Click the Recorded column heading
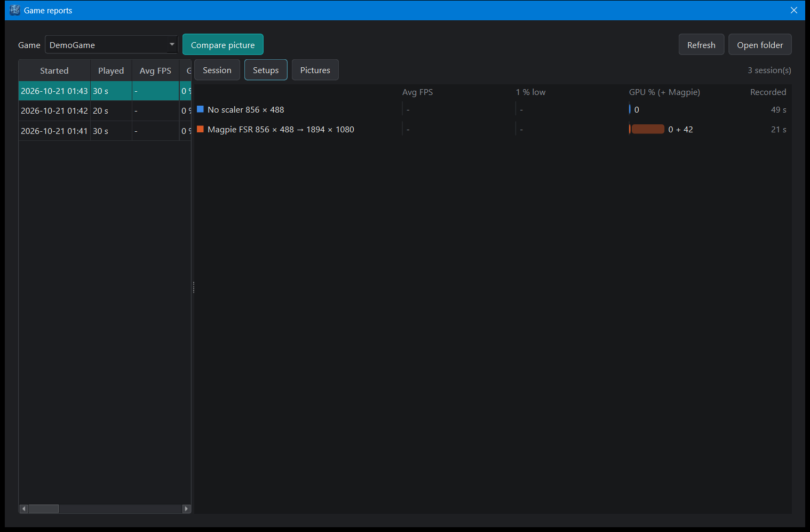Screen dimensions: 810x532 [x=768, y=92]
